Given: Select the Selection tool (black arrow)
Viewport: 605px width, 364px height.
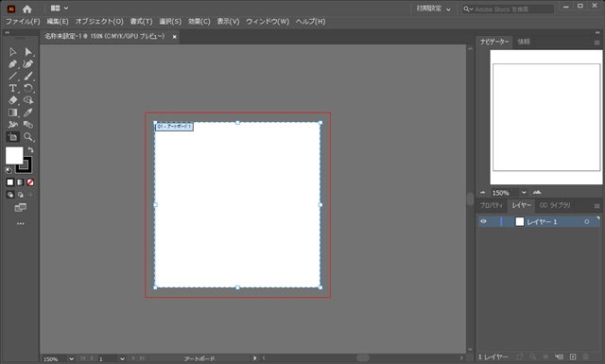Looking at the screenshot, I should [12, 52].
